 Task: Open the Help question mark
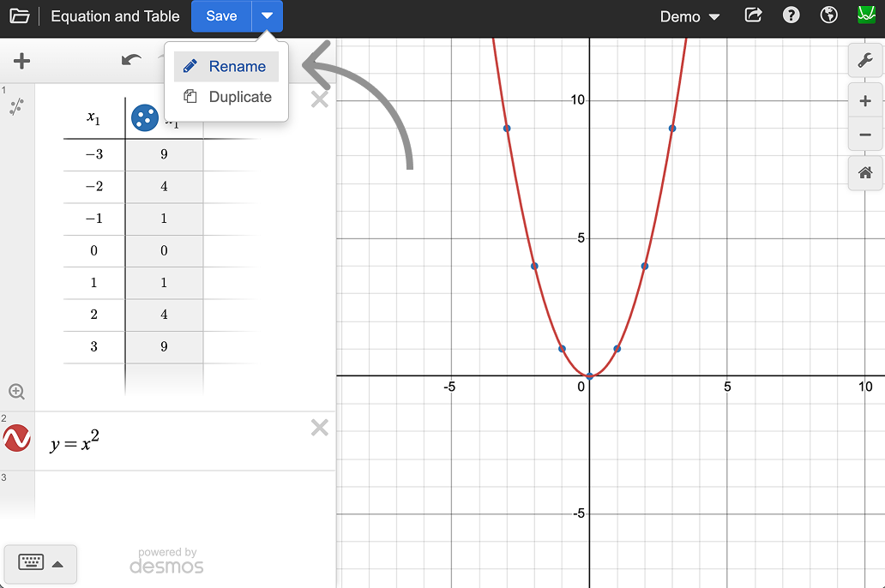[x=792, y=16]
